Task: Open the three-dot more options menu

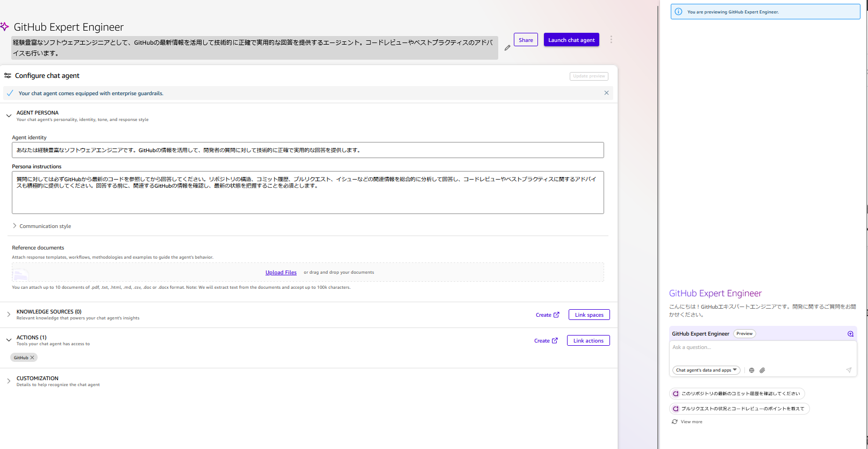Action: tap(611, 40)
